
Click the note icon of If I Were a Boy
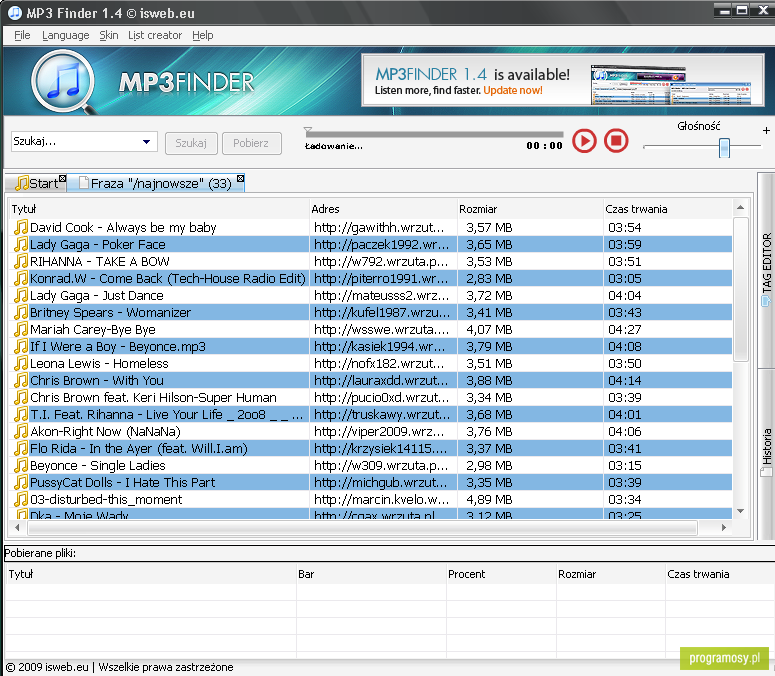tap(21, 346)
